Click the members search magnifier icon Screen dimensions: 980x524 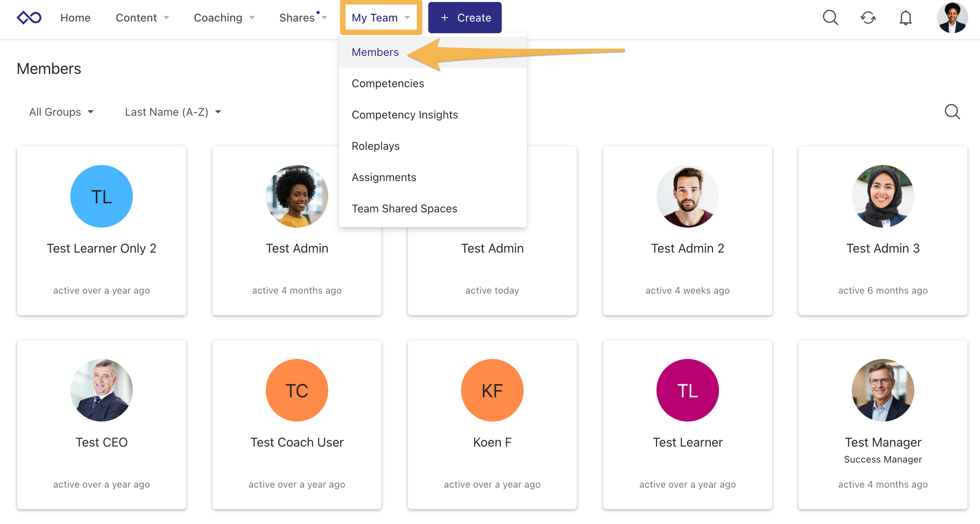tap(952, 112)
